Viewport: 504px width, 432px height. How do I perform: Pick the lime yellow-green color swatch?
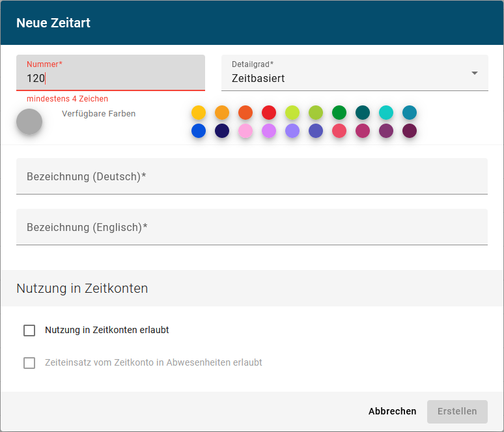[x=292, y=113]
